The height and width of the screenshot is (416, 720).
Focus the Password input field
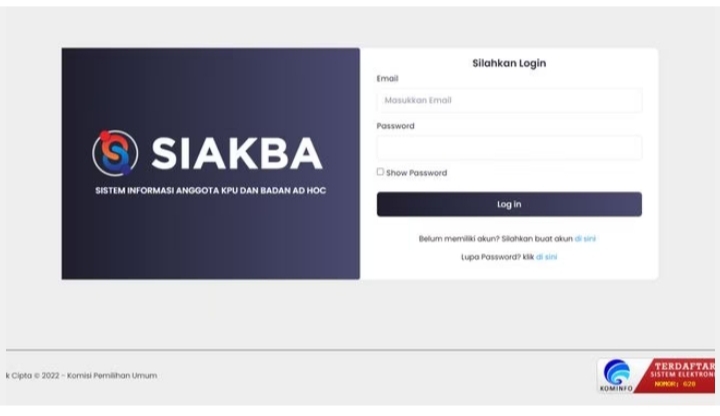pos(509,148)
